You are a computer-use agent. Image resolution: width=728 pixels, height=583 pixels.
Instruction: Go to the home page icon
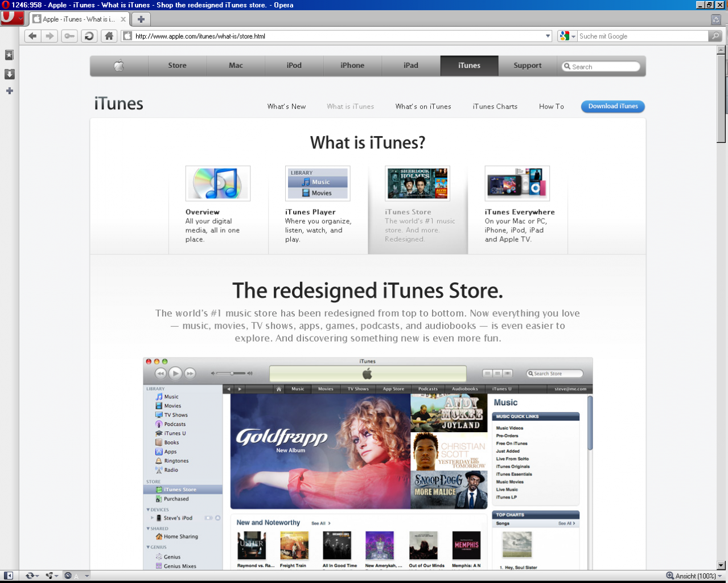pyautogui.click(x=109, y=36)
